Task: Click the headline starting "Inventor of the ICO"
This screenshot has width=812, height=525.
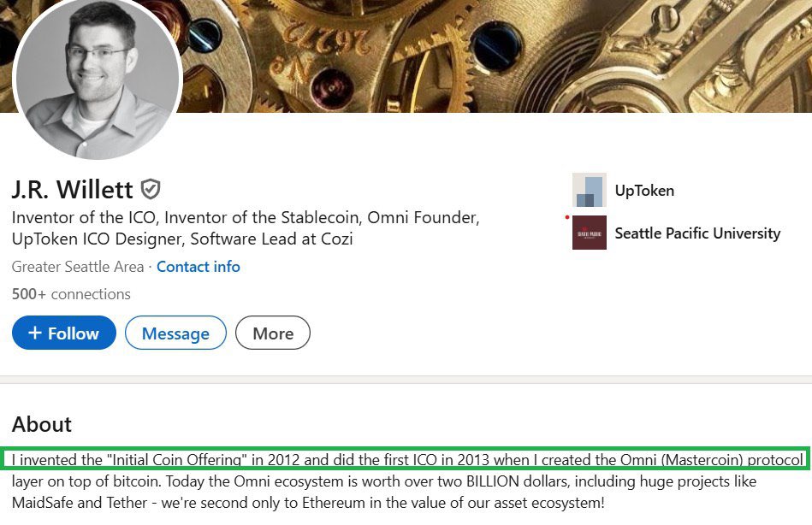Action: click(x=246, y=227)
